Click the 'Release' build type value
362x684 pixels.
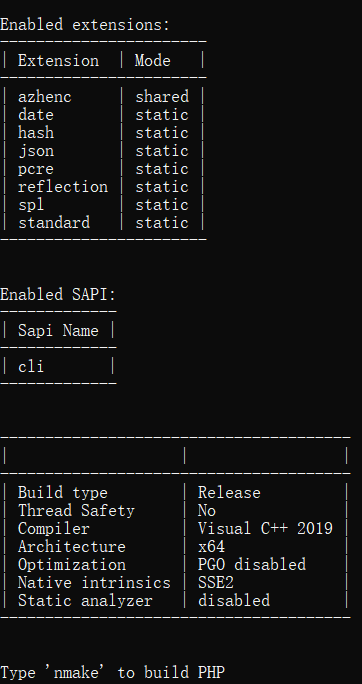point(229,492)
